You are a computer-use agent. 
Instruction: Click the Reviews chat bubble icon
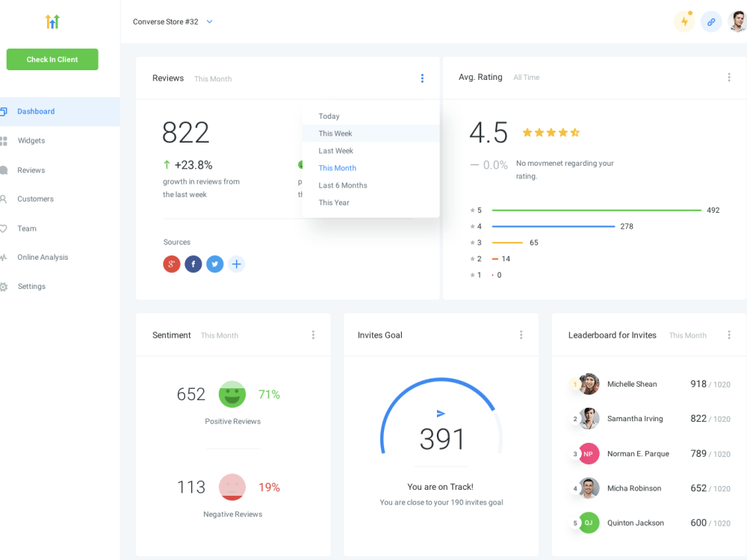3,170
